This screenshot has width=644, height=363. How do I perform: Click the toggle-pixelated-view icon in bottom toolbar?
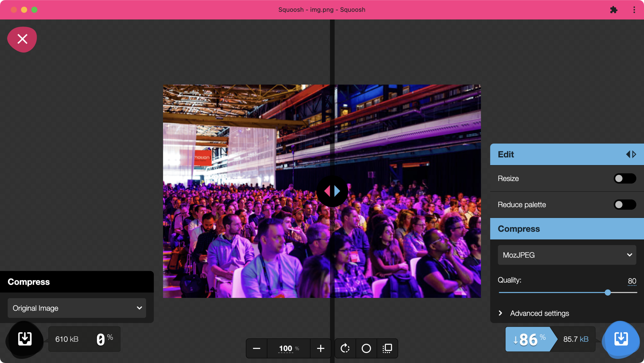[387, 348]
